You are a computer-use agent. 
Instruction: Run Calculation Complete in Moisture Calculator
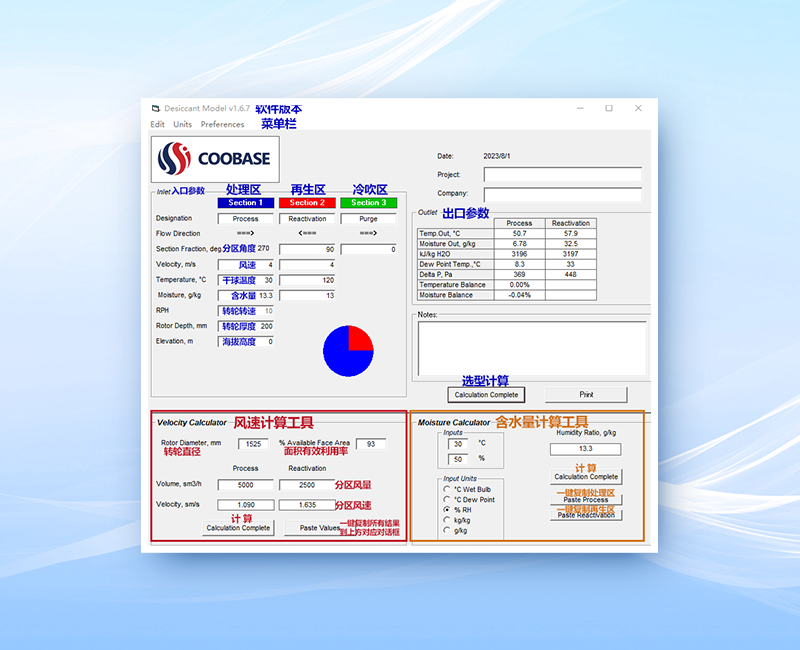(586, 477)
